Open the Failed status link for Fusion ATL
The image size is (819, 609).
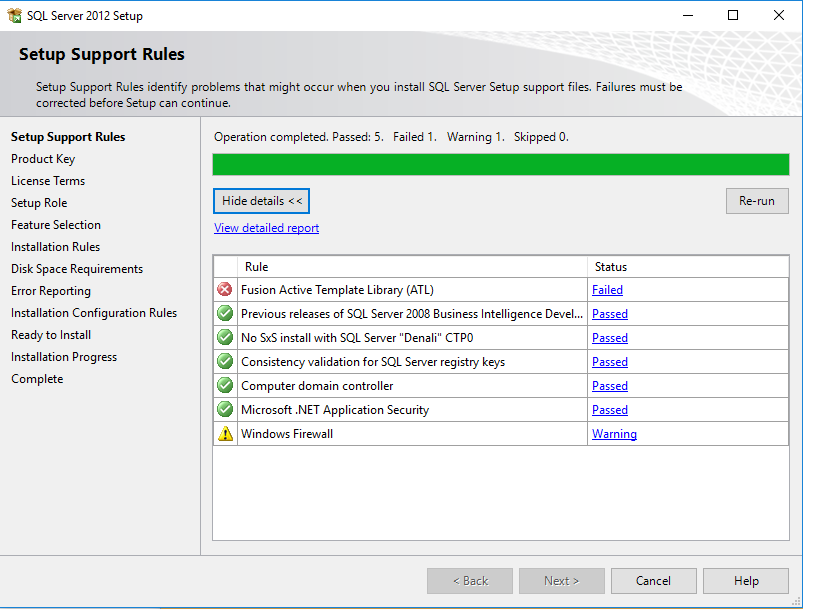pyautogui.click(x=607, y=290)
